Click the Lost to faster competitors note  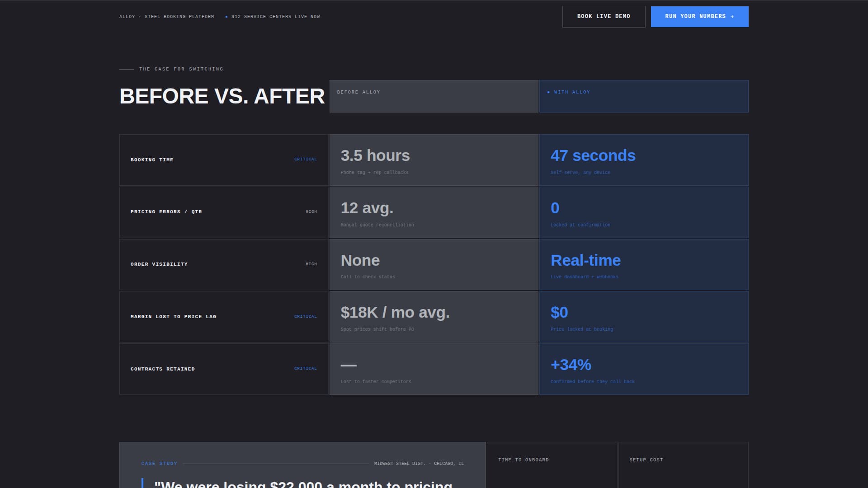pos(376,382)
